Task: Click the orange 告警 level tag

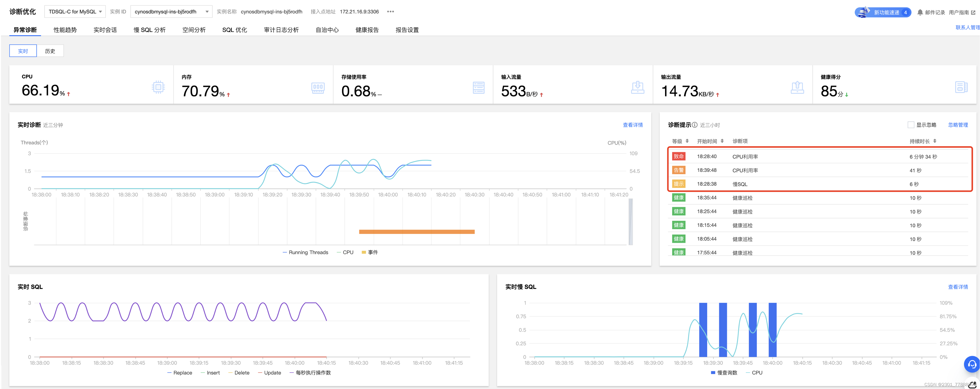Action: tap(679, 170)
